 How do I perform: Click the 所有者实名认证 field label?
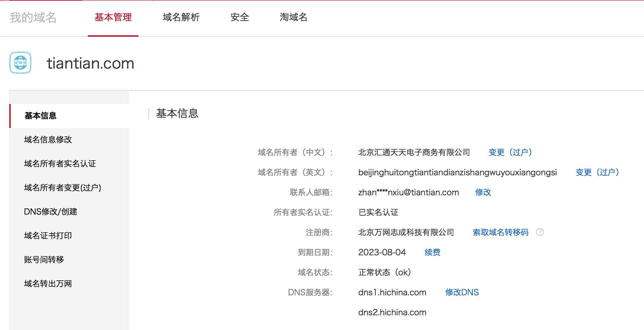[x=303, y=212]
